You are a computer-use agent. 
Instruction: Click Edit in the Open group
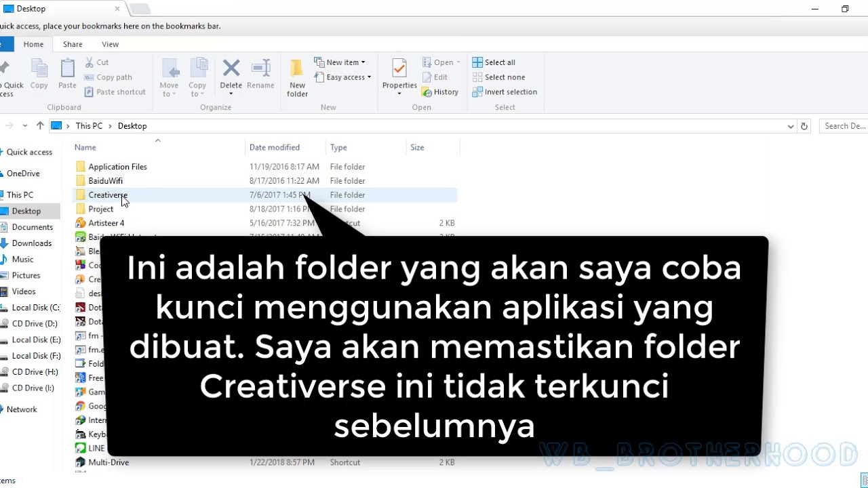tap(435, 77)
